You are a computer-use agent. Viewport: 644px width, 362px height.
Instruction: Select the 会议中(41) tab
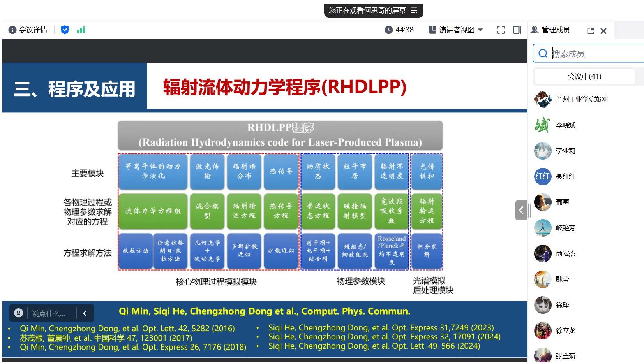pyautogui.click(x=584, y=77)
